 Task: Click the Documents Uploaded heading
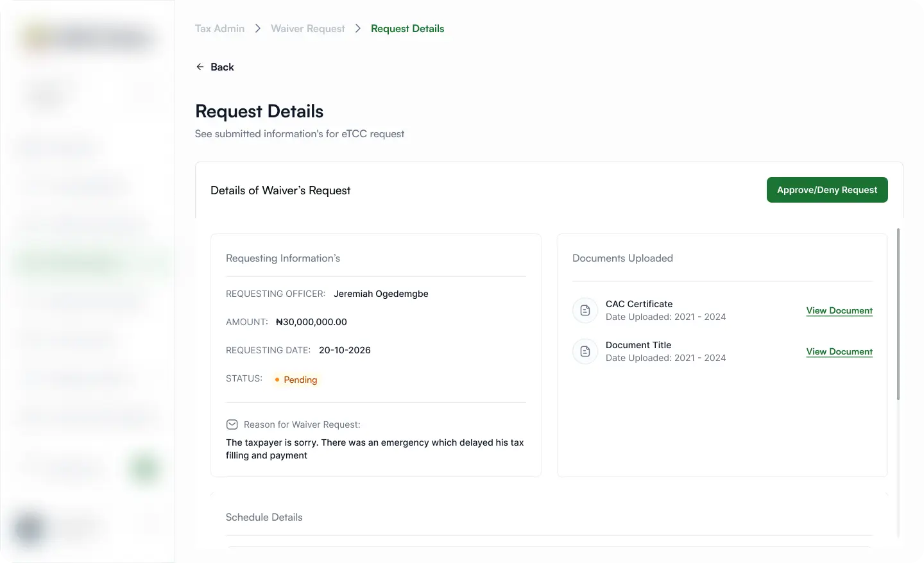[622, 258]
